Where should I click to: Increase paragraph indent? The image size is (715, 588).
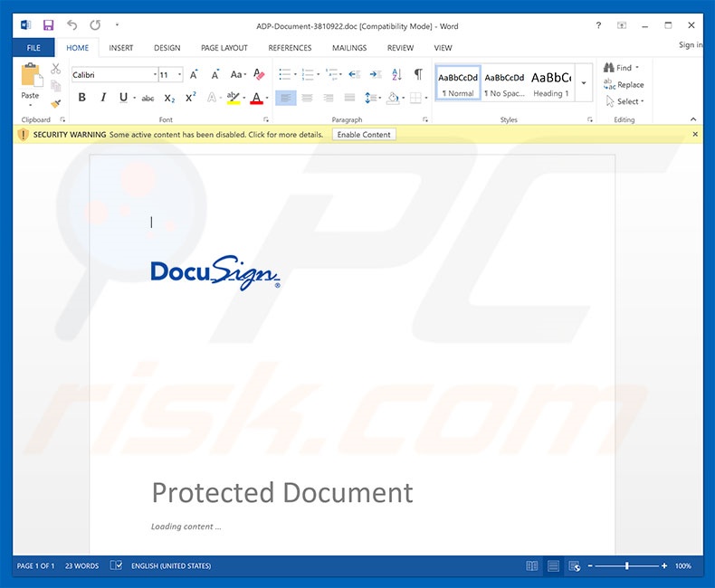click(376, 74)
